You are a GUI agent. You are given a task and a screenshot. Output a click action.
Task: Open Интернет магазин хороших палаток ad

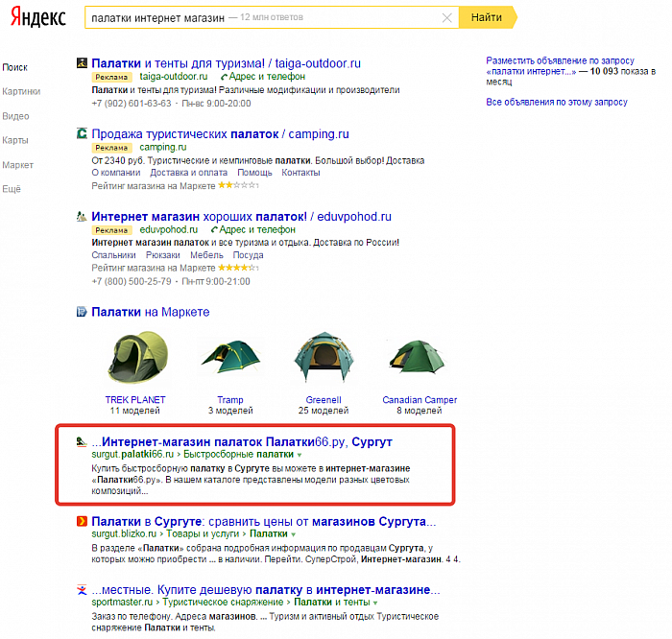241,217
